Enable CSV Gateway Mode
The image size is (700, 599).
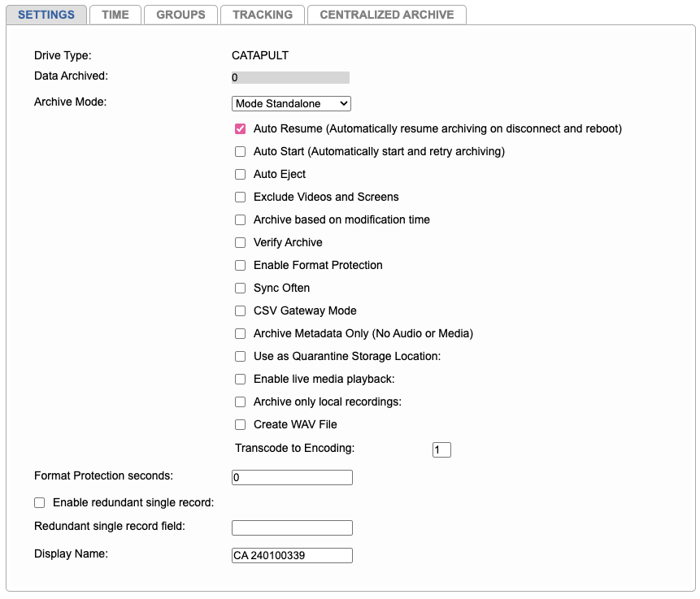[x=240, y=310]
